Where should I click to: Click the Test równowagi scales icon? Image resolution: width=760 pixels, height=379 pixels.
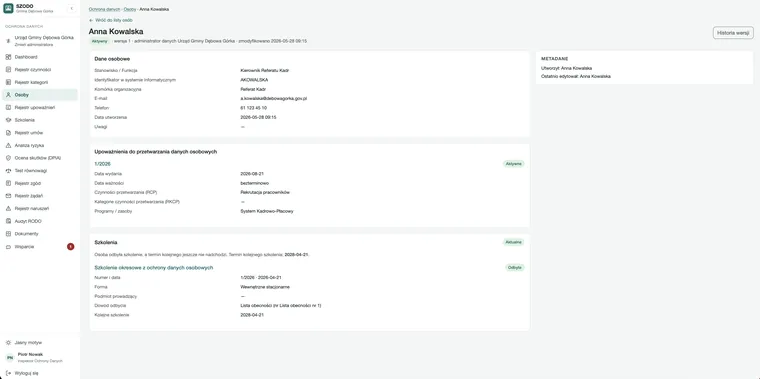[x=8, y=171]
